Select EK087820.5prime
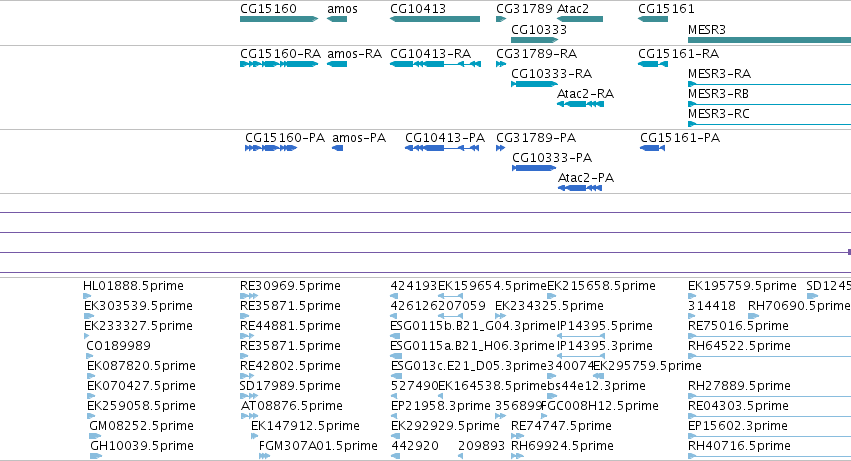 click(x=141, y=366)
